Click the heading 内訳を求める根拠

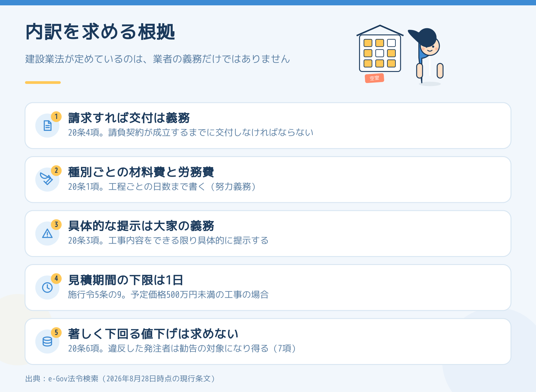[x=100, y=32]
